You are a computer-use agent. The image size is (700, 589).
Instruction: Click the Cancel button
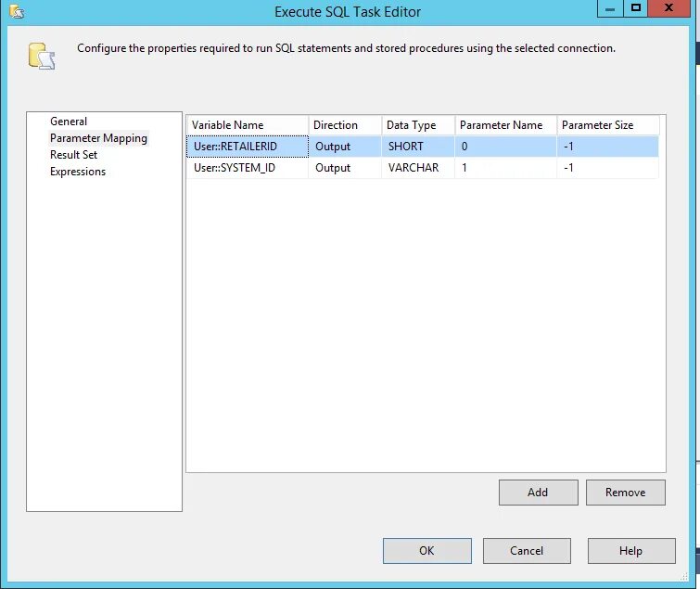pyautogui.click(x=527, y=551)
